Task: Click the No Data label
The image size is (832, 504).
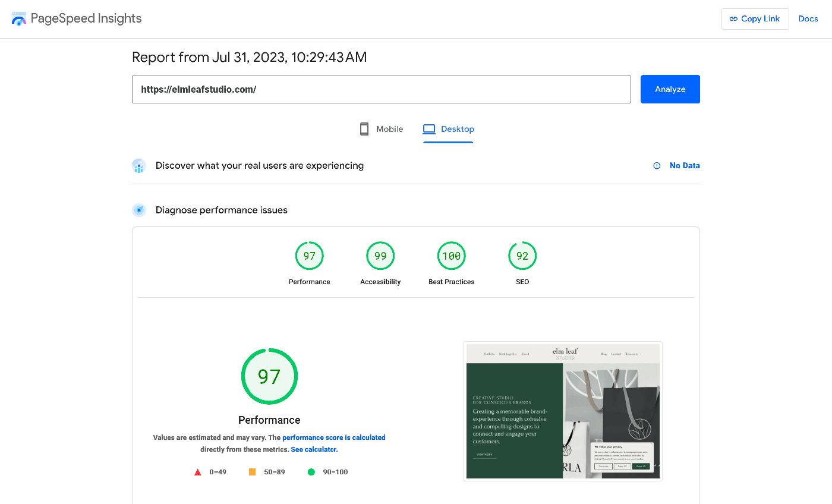Action: [685, 166]
